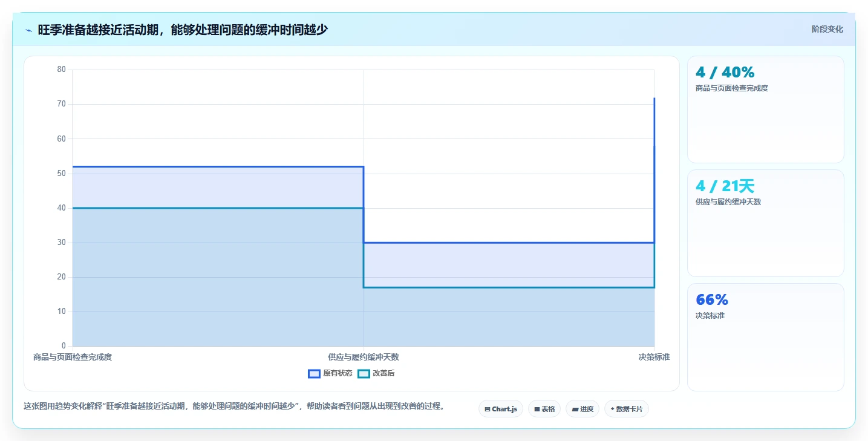The width and height of the screenshot is (868, 441).
Task: Toggle the 改善后 legend series
Action: pos(376,373)
